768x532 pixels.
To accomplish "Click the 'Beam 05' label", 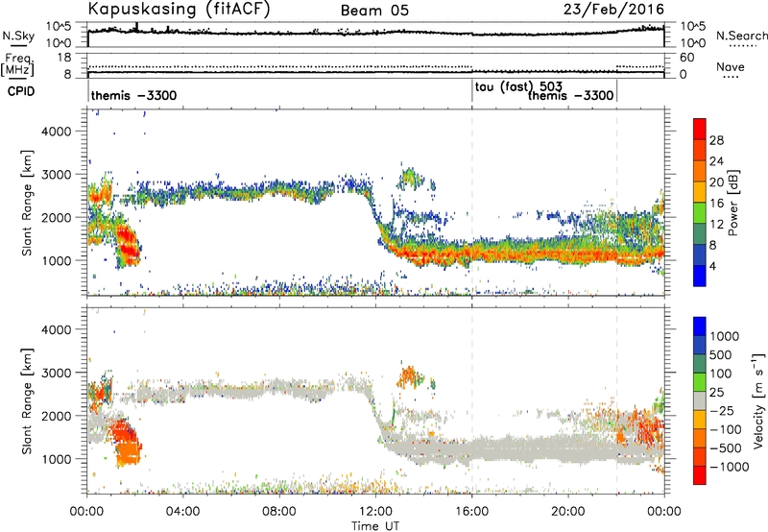I will [374, 11].
